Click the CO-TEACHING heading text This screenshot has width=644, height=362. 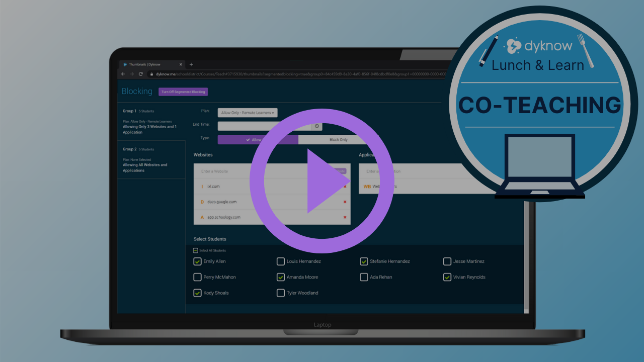tap(539, 105)
